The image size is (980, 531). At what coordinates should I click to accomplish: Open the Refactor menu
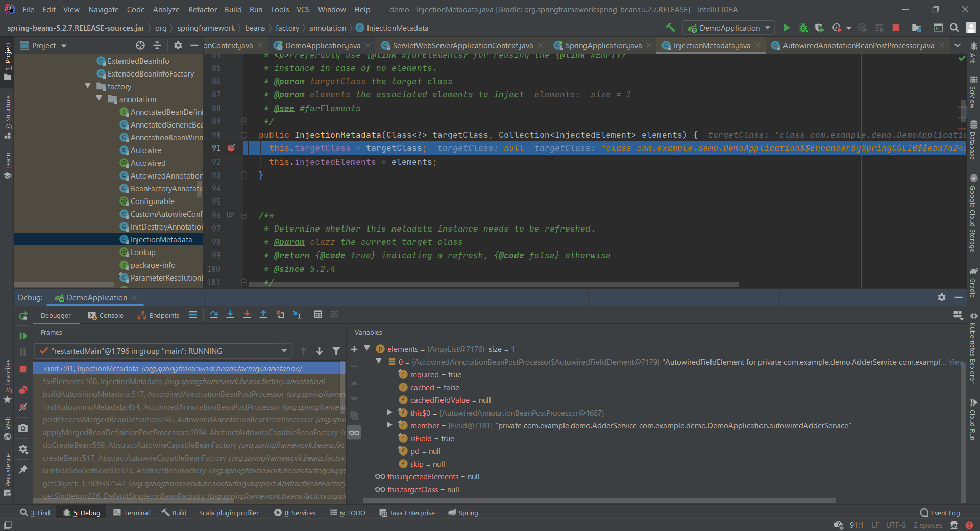pyautogui.click(x=202, y=9)
